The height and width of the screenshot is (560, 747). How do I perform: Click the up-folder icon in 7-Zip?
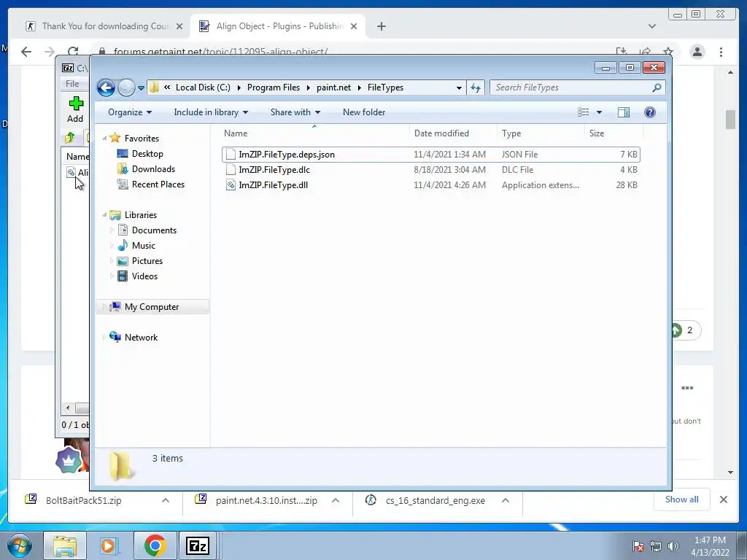tap(69, 138)
